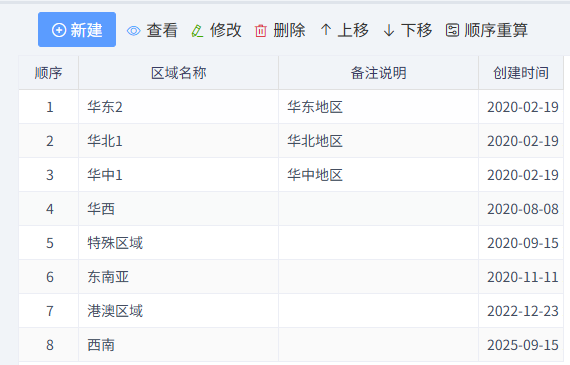This screenshot has width=570, height=365.
Task: Select the 华中1 row name
Action: tap(105, 175)
